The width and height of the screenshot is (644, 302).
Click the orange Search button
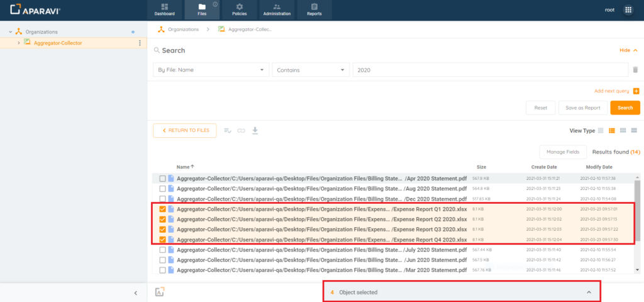tap(625, 108)
